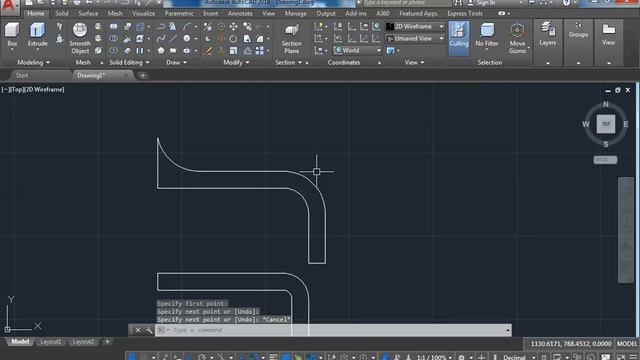Start the Line draw tool
Image resolution: width=640 pixels, height=360 pixels.
[x=173, y=38]
